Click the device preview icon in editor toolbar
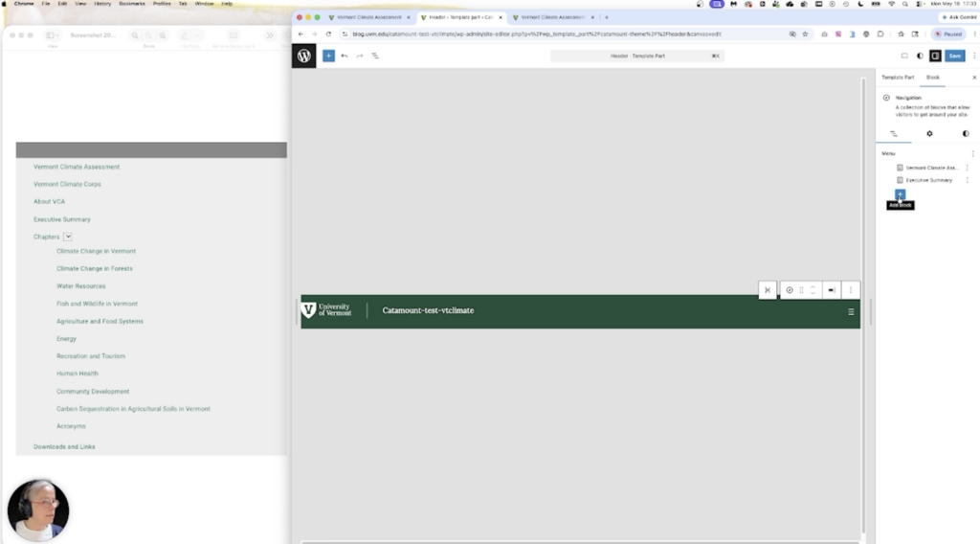Viewport: 980px width, 544px height. click(x=904, y=56)
